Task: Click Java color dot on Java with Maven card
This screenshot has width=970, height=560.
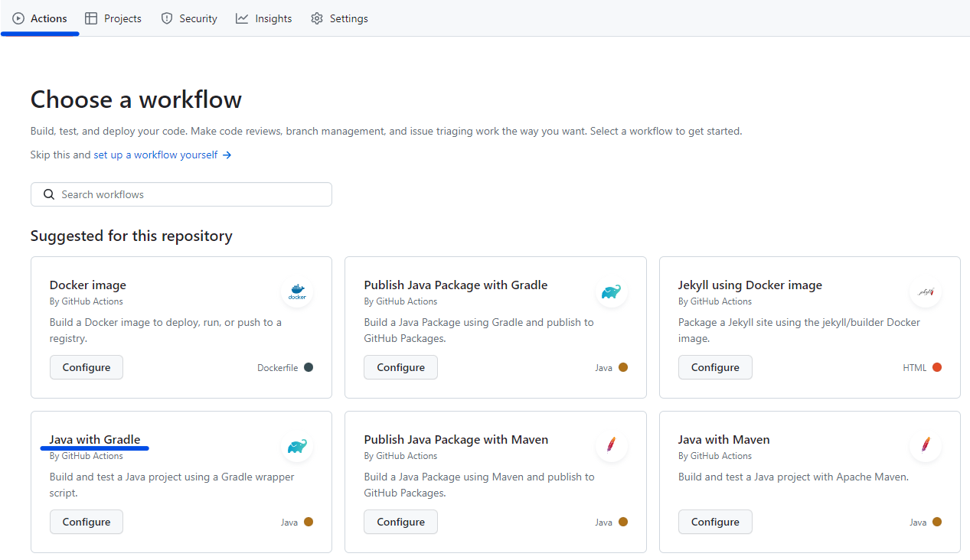Action: coord(937,522)
